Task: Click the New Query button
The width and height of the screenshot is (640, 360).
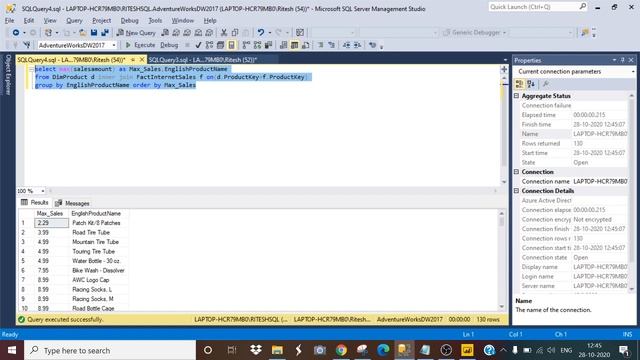Action: (136, 33)
